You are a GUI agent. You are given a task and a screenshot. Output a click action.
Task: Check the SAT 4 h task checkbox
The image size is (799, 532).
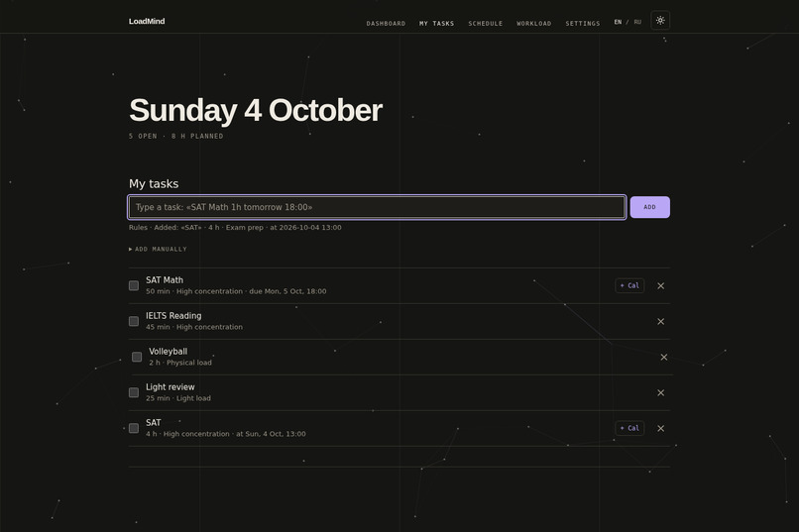134,428
